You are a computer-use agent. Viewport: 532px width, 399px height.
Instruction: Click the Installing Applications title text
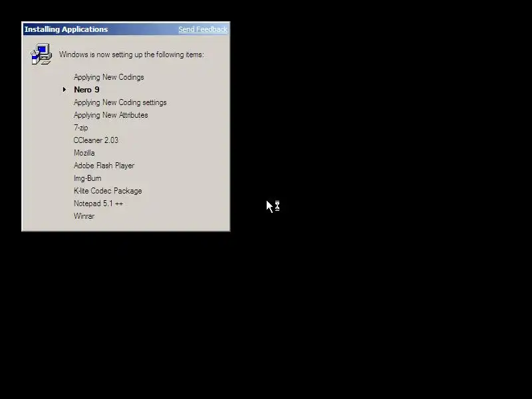(66, 29)
